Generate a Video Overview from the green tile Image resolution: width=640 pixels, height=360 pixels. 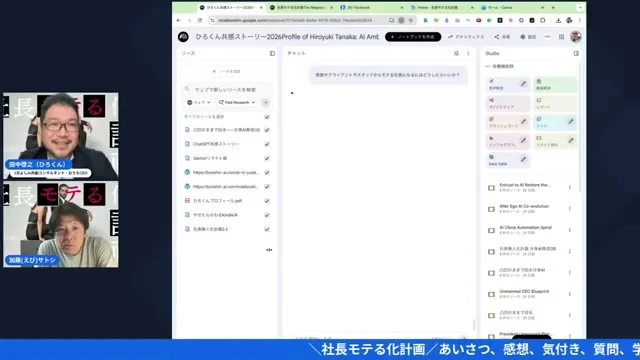pyautogui.click(x=555, y=84)
